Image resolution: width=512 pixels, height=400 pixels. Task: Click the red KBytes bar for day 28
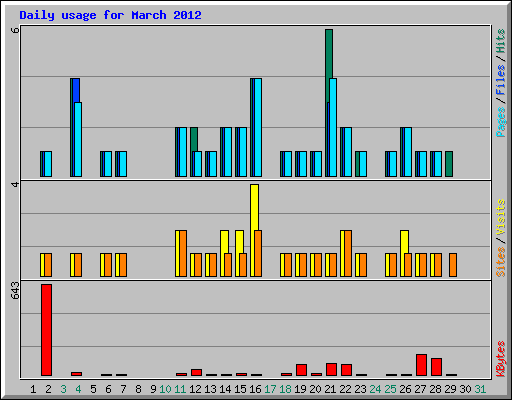[x=436, y=367]
